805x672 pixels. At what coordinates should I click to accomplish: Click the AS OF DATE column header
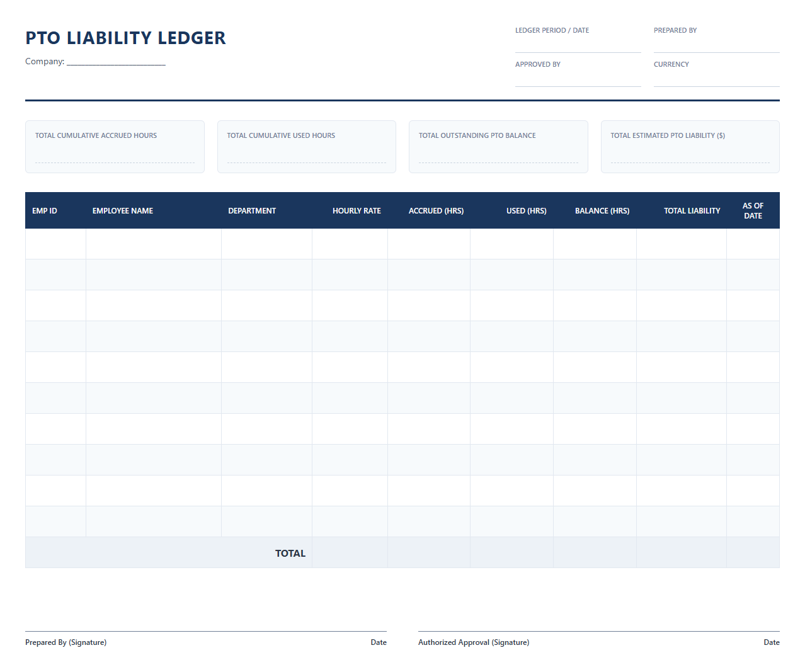coord(753,210)
